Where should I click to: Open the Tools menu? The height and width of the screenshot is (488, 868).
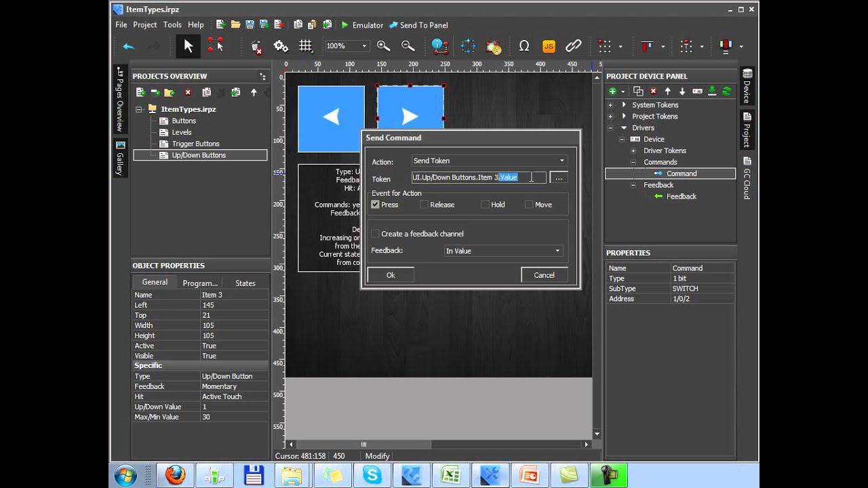(x=172, y=25)
